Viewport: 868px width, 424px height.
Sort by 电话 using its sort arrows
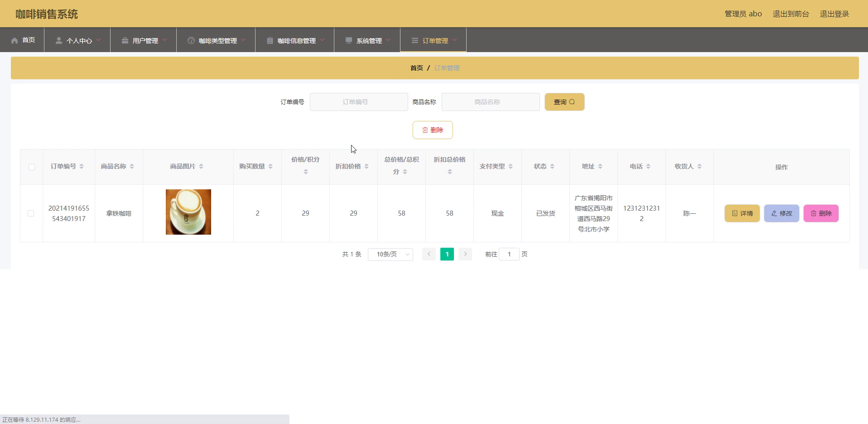point(648,166)
